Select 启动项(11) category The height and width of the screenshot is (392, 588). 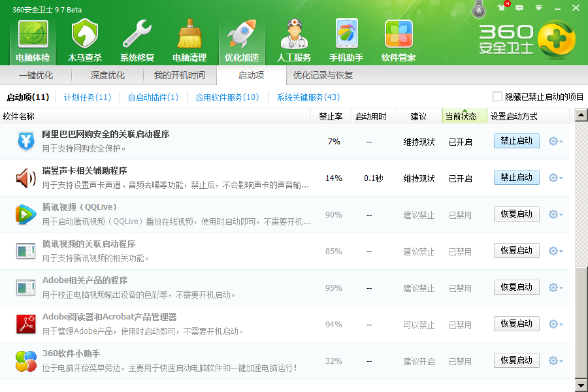28,97
